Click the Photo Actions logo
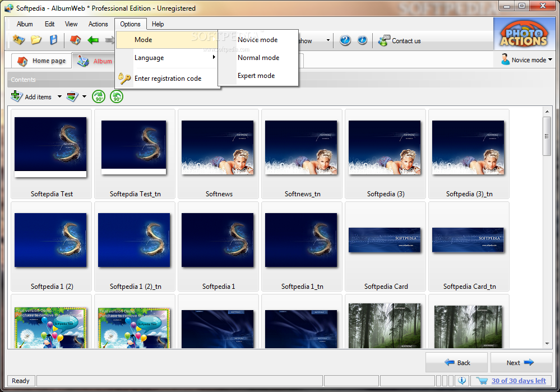 [523, 34]
